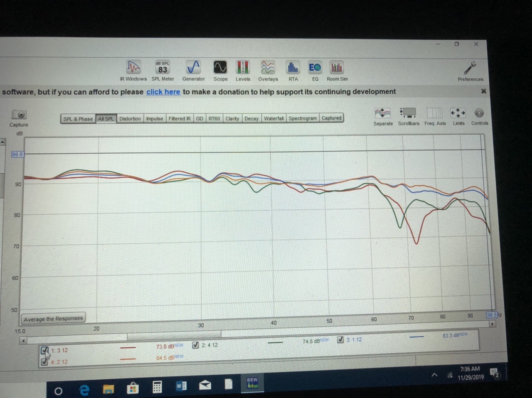Open the IR Windows tool

(133, 68)
